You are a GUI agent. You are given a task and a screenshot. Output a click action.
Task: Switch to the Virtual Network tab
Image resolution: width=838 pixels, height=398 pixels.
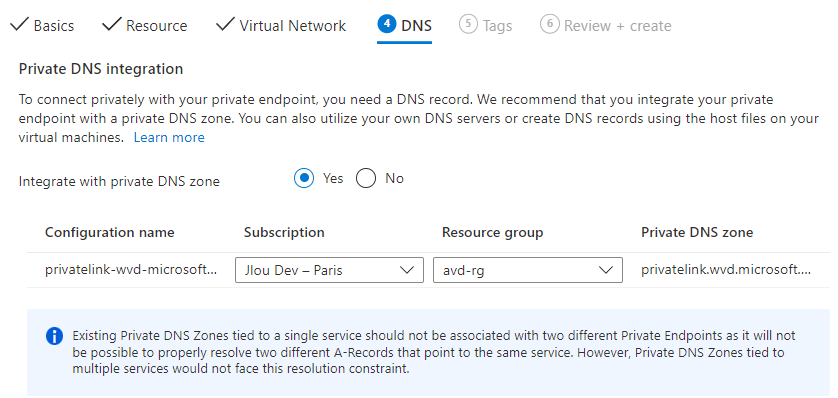click(x=281, y=26)
